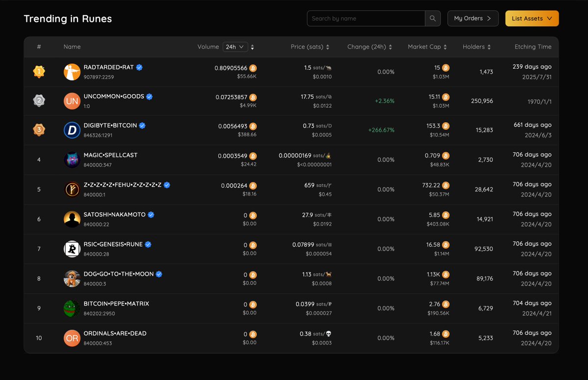Sort by Price (sats) column
The height and width of the screenshot is (380, 588).
coord(327,47)
